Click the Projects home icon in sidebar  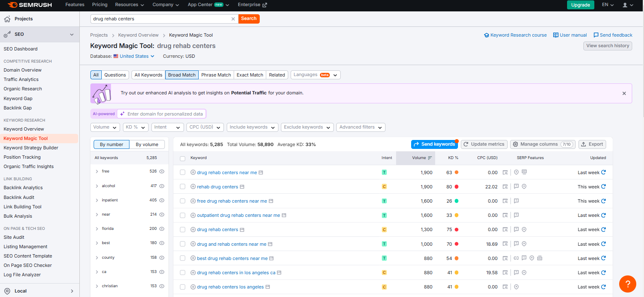pyautogui.click(x=7, y=19)
